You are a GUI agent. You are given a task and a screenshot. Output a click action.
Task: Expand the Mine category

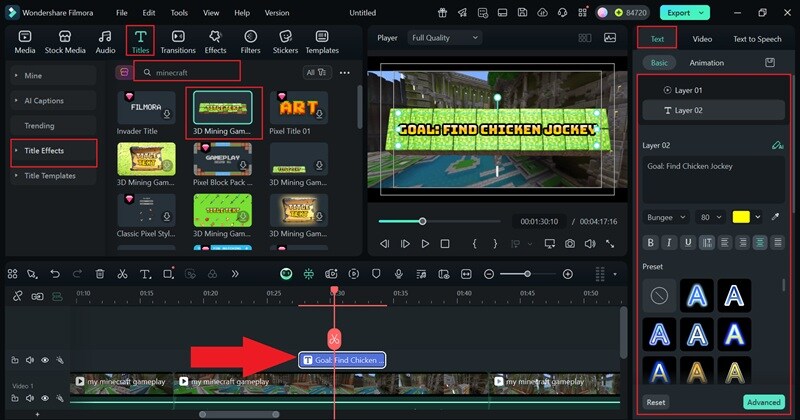[x=53, y=76]
